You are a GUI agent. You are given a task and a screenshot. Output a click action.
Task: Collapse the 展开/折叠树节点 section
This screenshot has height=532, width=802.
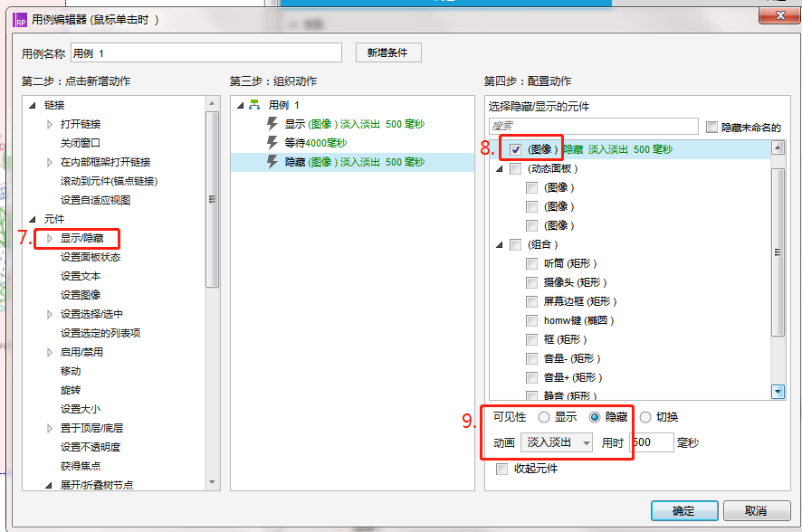click(49, 485)
